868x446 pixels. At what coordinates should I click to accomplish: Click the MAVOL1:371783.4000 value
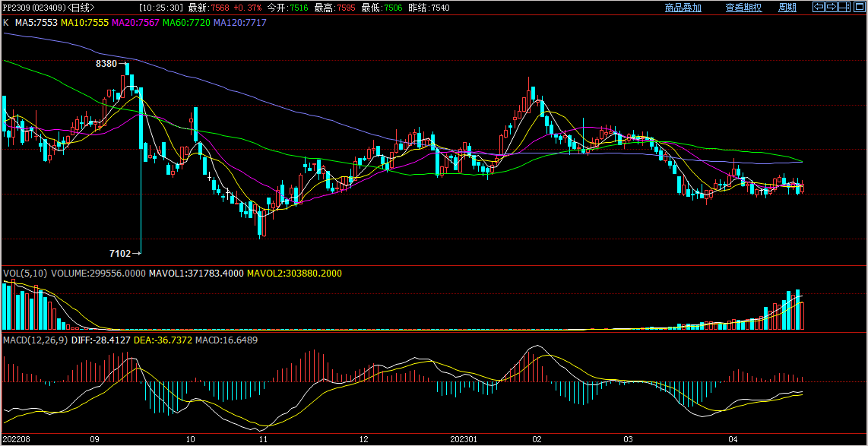[197, 273]
